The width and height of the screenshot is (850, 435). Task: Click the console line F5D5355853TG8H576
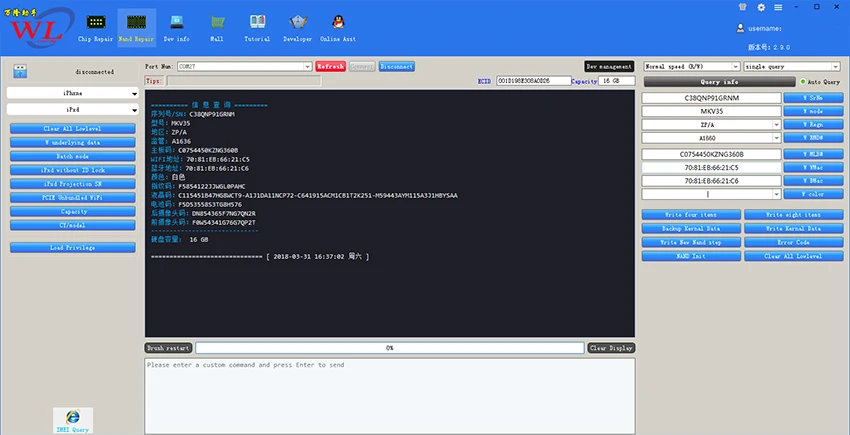point(196,204)
